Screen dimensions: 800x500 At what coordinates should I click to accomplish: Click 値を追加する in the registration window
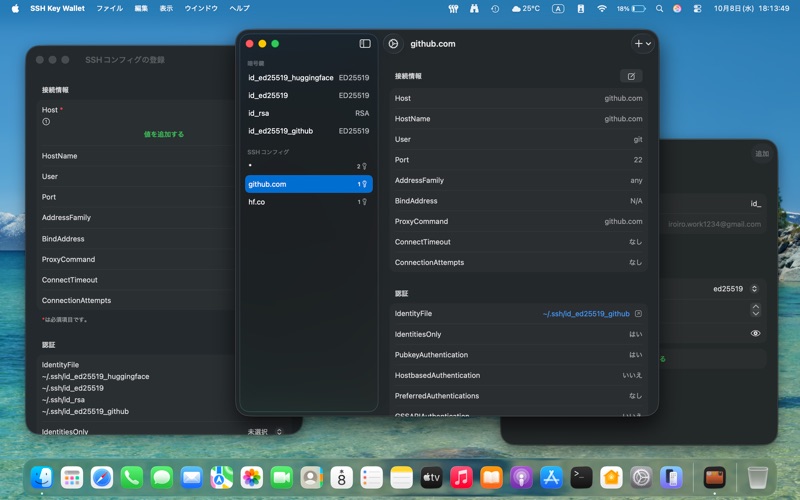(164, 134)
